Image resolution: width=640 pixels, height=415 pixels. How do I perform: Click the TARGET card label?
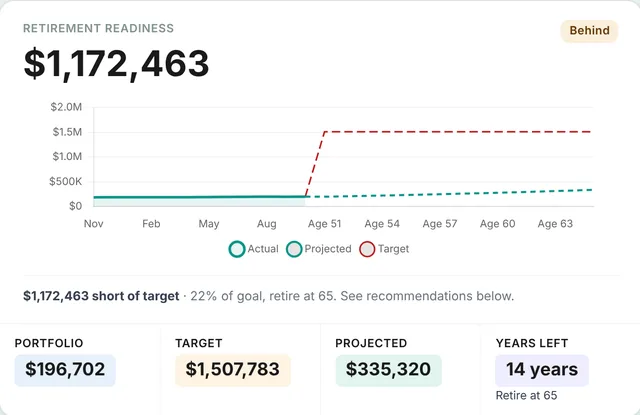(x=199, y=343)
